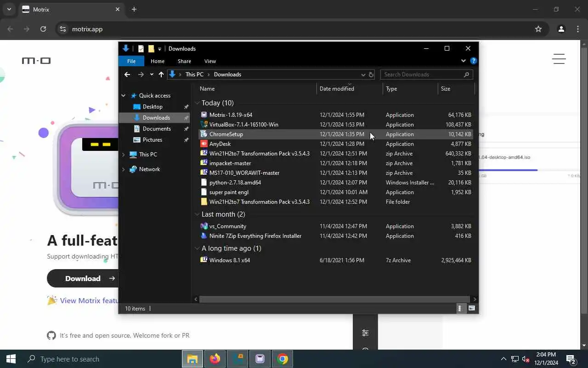Expand the File Explorer ribbon
Viewport: 588px width, 368px height.
pyautogui.click(x=464, y=61)
